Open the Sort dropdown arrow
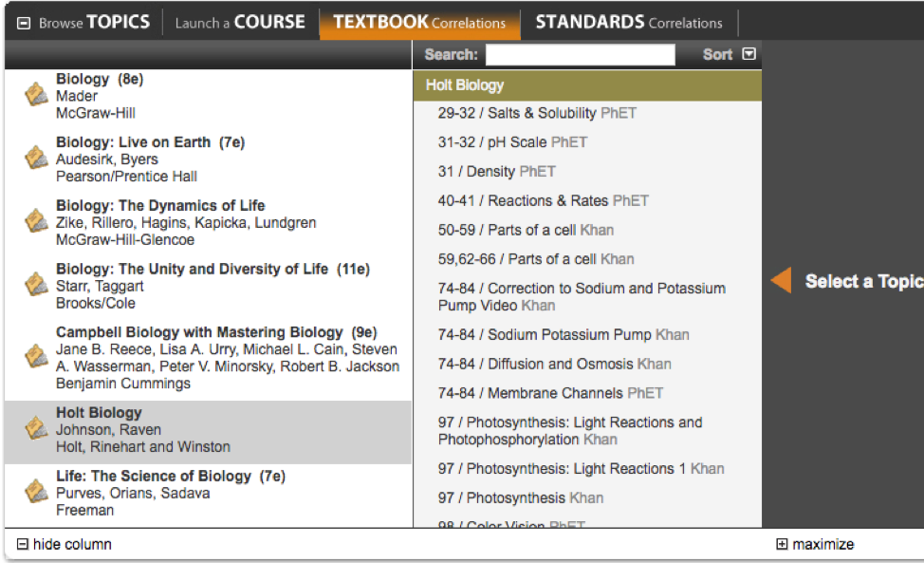Screen dimensions: 924x563 [x=749, y=54]
